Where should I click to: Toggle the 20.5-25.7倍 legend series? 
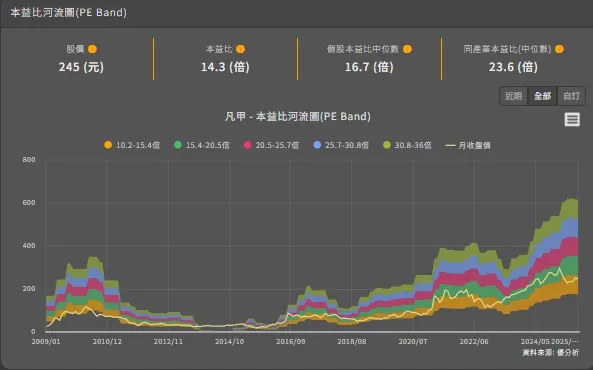tap(271, 145)
